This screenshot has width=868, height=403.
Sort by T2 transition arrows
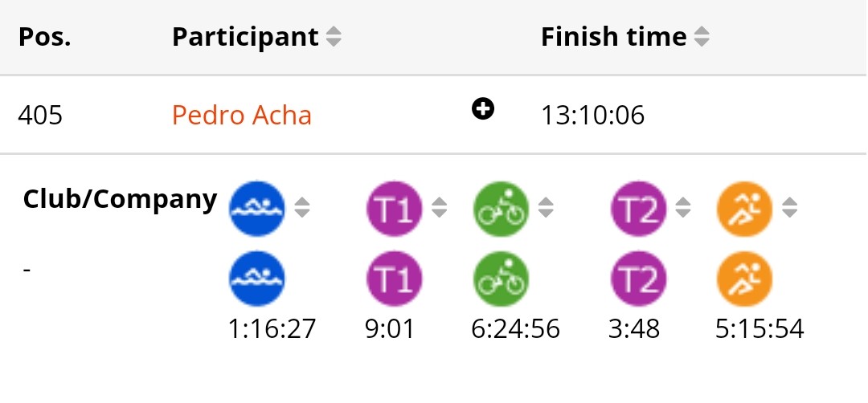coord(683,207)
